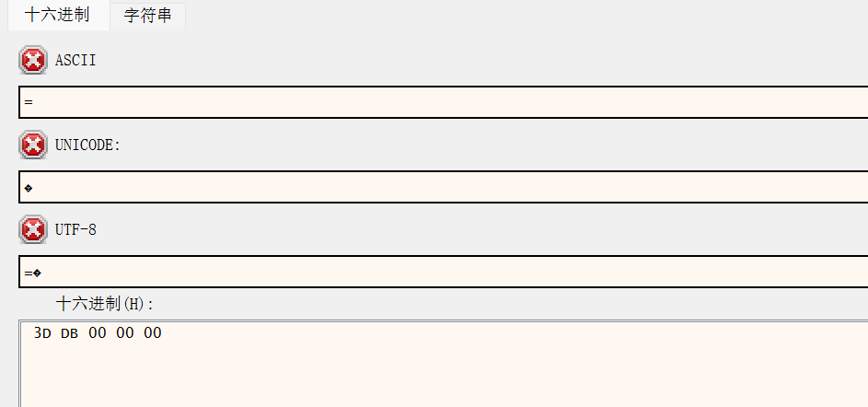Screen dimensions: 868x407
Task: Click the first 00 hex byte
Action: 98,333
